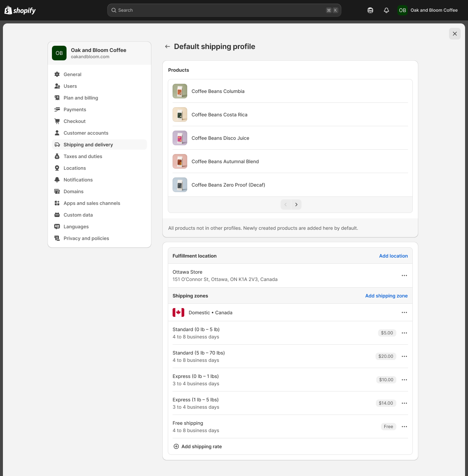Open Payments settings
Screen dimensions: 468x476
pos(99,109)
